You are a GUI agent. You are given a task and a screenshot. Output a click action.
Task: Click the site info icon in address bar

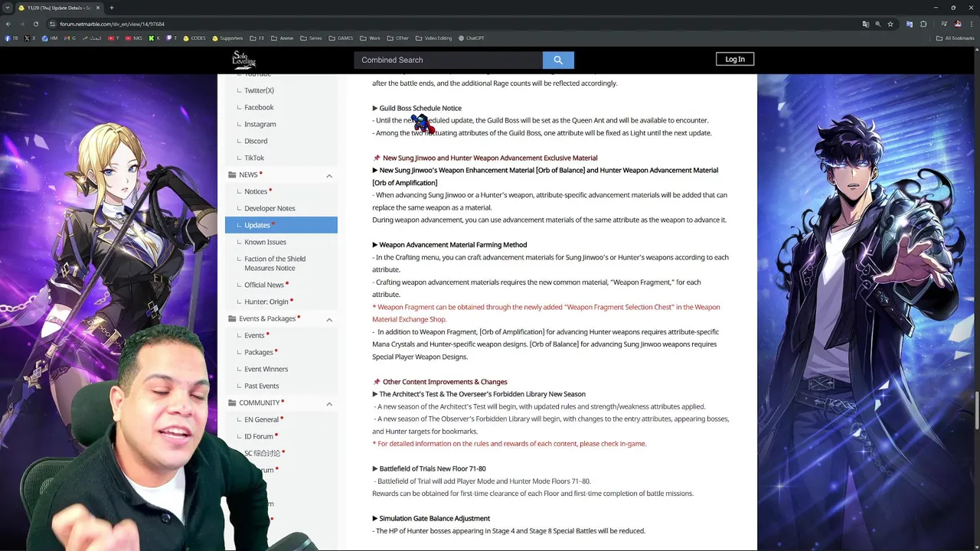(x=52, y=24)
